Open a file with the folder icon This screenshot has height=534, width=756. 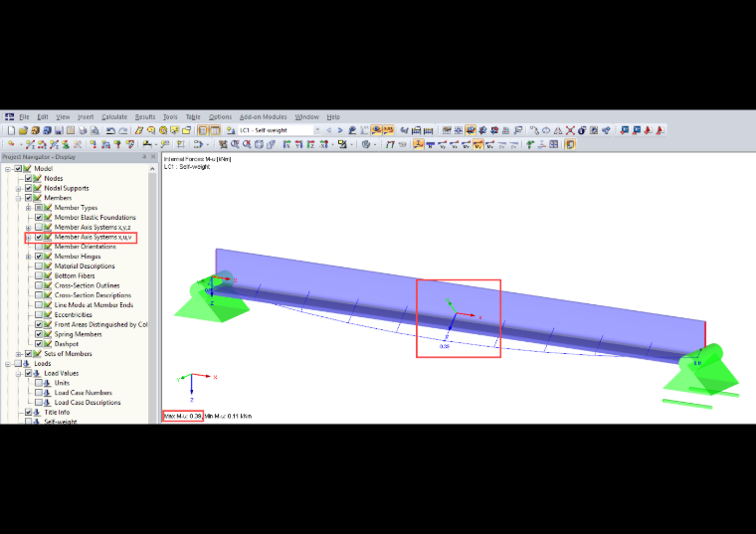click(x=23, y=130)
